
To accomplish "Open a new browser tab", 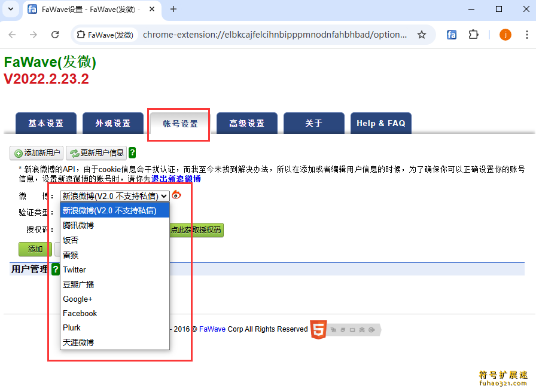I will tap(173, 9).
